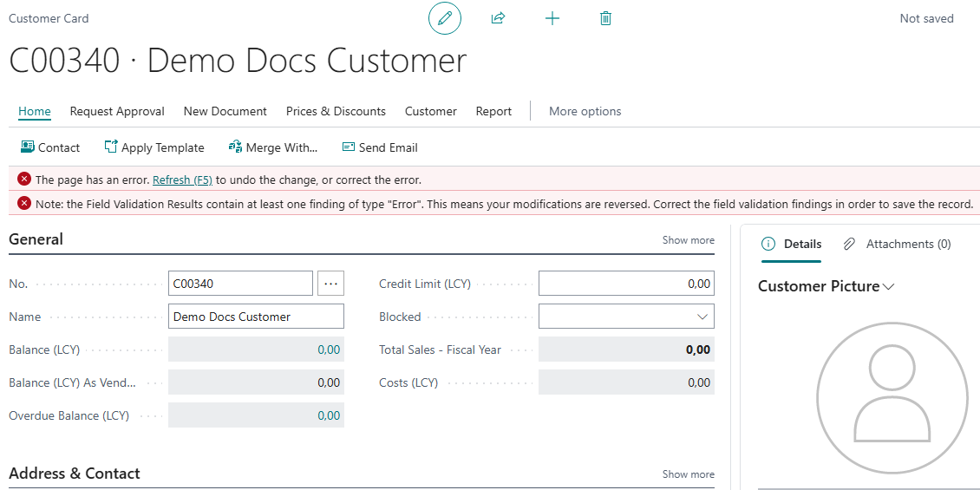Switch to the Details tab

[x=791, y=245]
